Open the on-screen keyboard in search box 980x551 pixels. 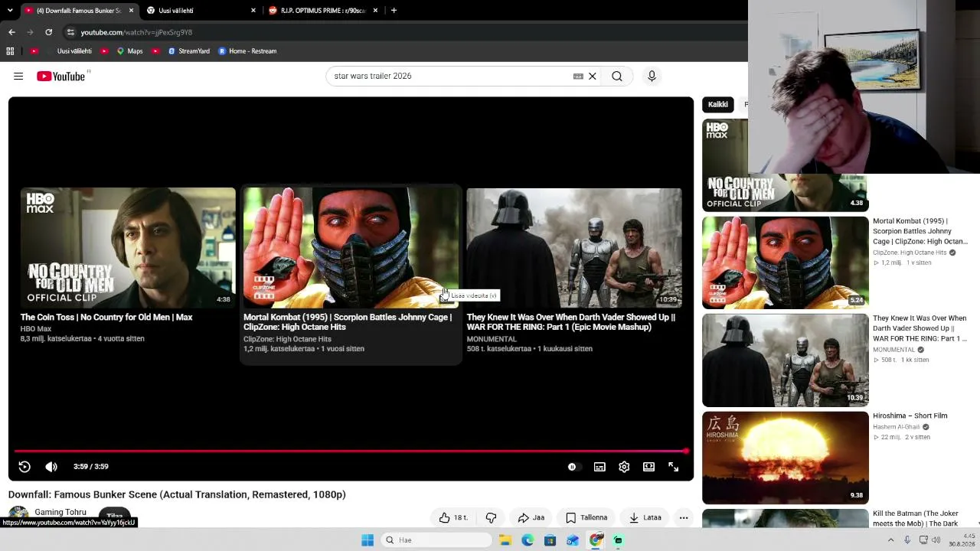tap(578, 76)
